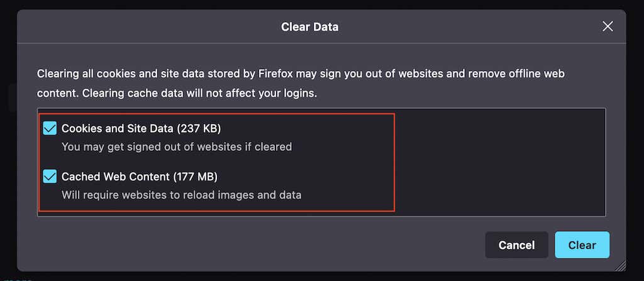Click "Will require websites to reload" description
The width and height of the screenshot is (644, 281).
(x=181, y=195)
